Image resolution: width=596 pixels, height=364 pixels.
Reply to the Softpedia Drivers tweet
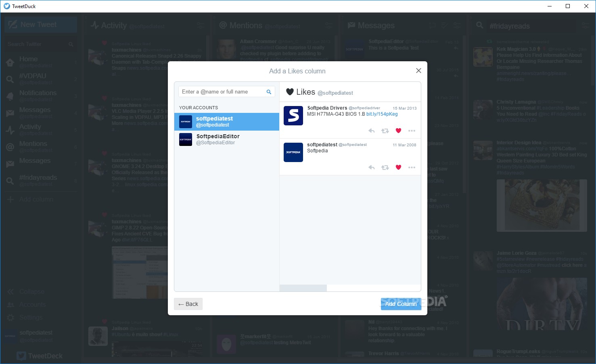point(372,131)
